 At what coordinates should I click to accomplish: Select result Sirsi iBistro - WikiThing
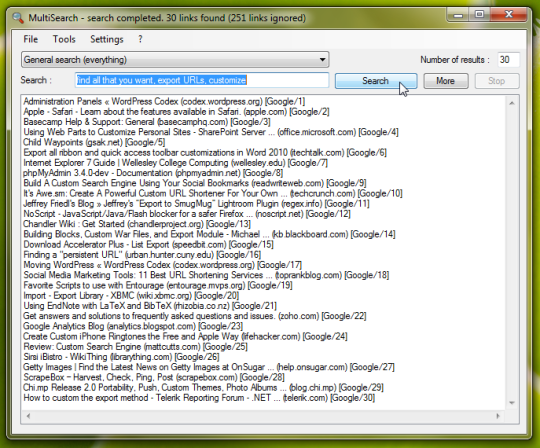pos(121,357)
